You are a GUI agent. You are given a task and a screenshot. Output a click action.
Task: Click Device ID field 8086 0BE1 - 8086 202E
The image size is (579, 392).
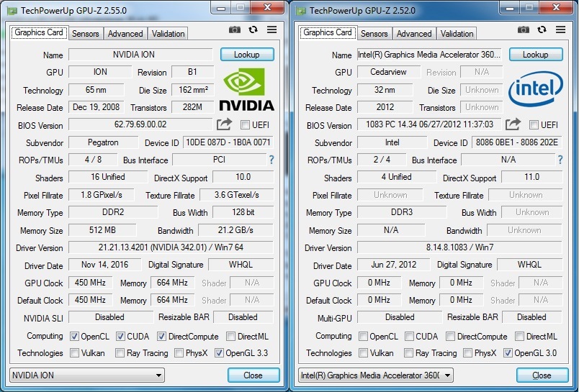(x=517, y=142)
